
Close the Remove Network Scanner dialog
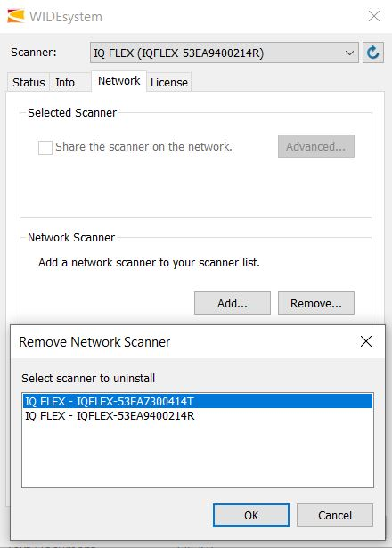(366, 341)
